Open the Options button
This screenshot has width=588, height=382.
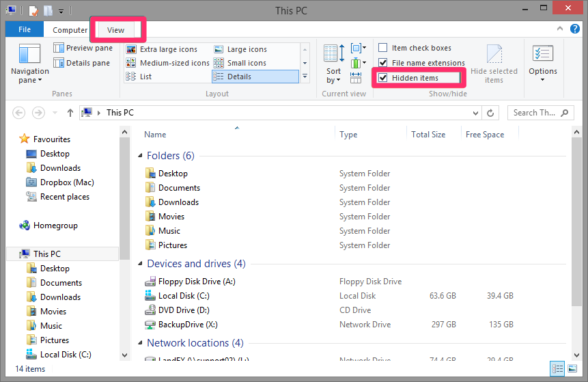(x=543, y=64)
